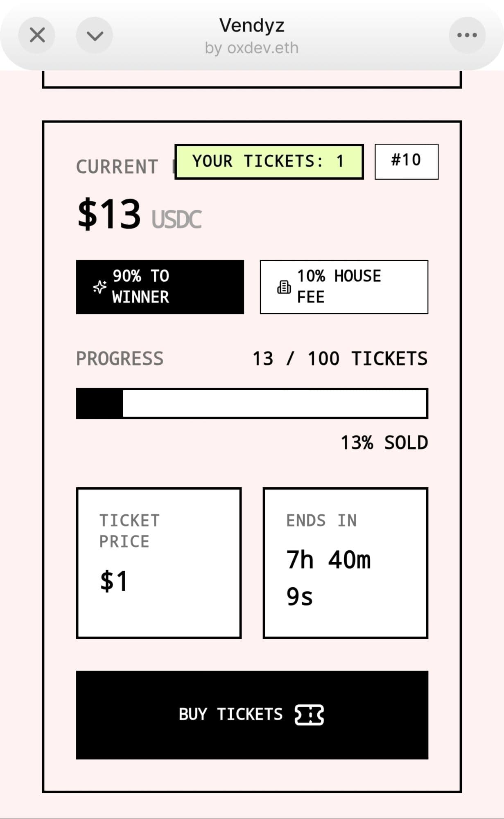Click the $13 USDC prize amount
The image size is (504, 819).
tap(139, 215)
